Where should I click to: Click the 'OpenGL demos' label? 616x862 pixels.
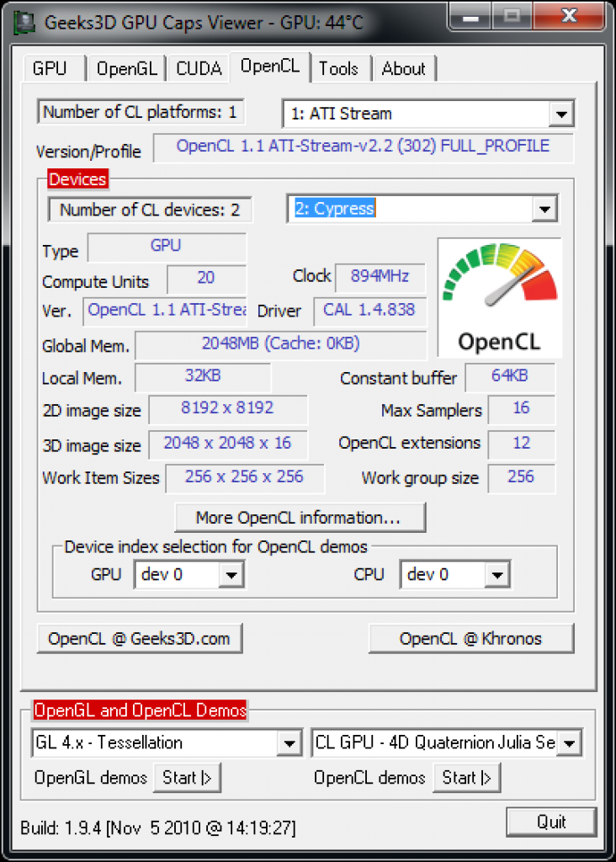[x=91, y=778]
